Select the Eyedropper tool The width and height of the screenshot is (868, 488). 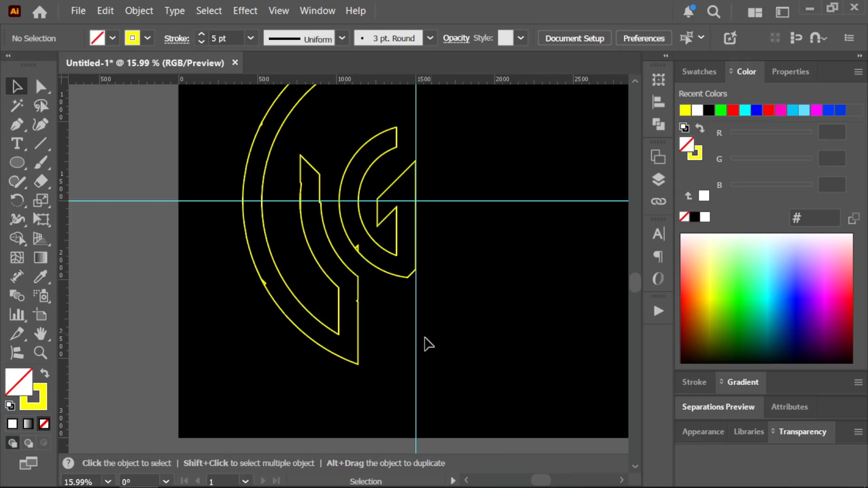[x=41, y=277]
